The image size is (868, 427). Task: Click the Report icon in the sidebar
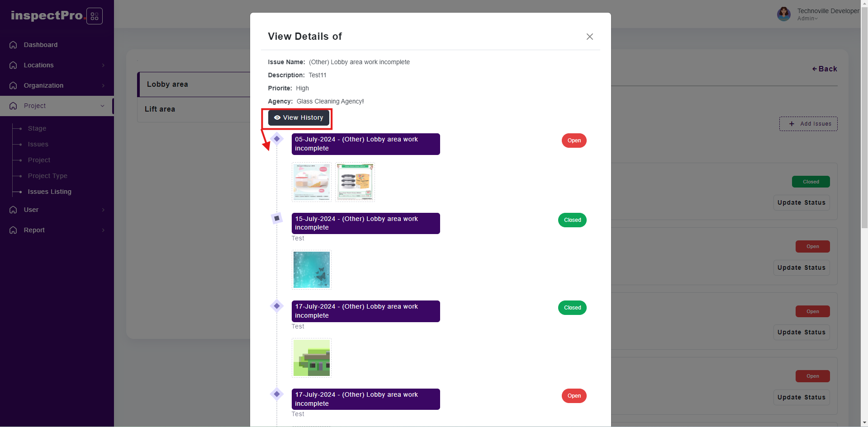tap(13, 230)
